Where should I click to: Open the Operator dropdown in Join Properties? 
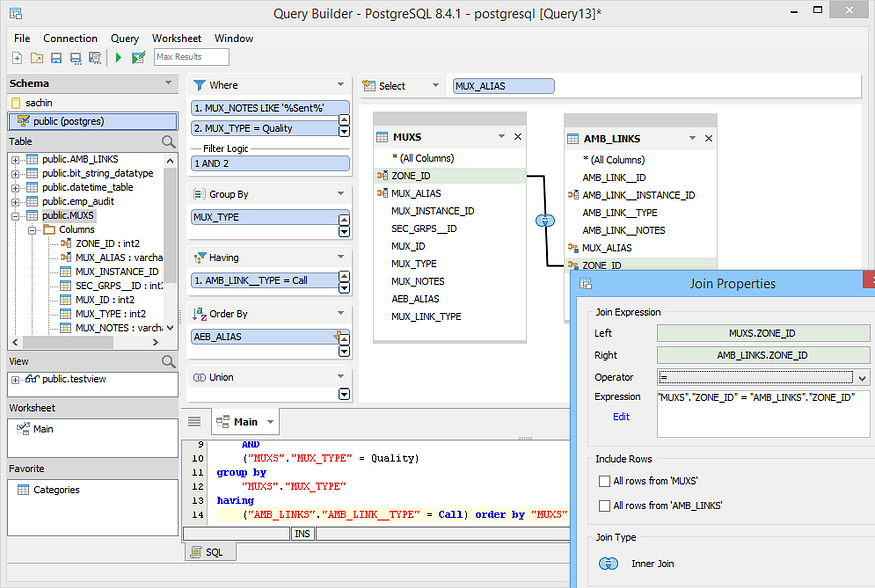pyautogui.click(x=864, y=377)
